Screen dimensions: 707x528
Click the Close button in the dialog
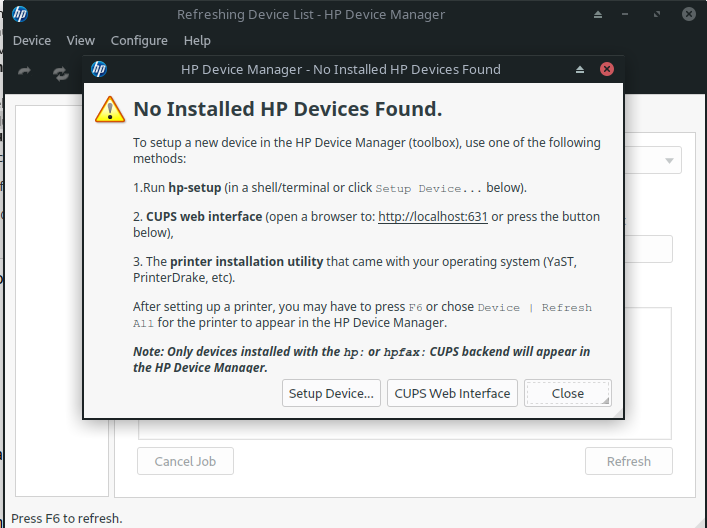pyautogui.click(x=567, y=393)
